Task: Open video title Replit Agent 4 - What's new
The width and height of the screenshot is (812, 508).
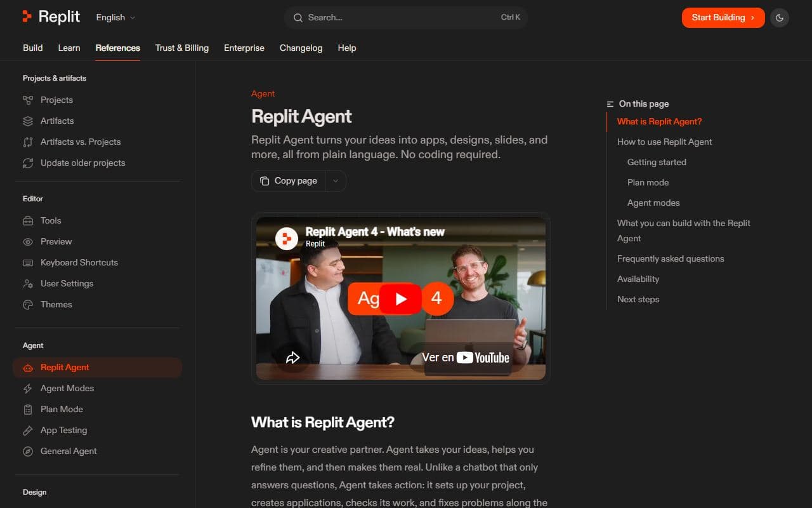Action: click(375, 232)
